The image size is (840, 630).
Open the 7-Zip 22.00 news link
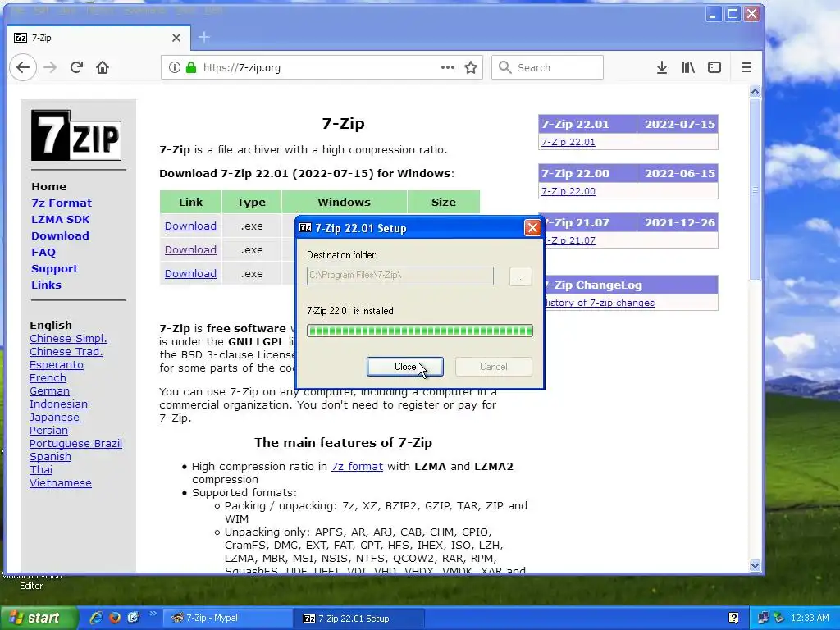point(568,191)
